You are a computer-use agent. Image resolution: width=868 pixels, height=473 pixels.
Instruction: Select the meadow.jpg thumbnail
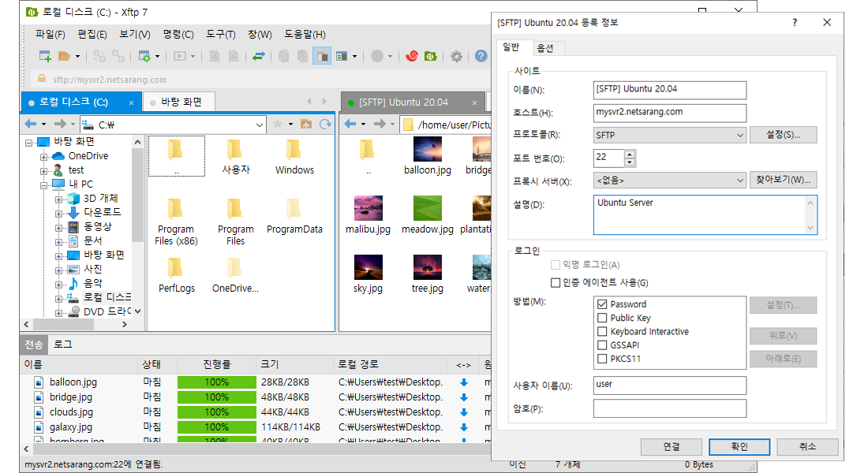(x=428, y=208)
